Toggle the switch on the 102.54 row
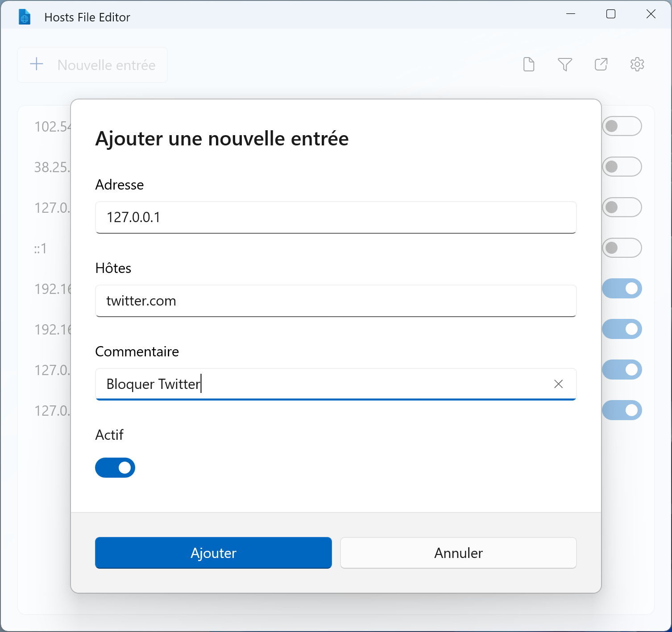 tap(622, 126)
